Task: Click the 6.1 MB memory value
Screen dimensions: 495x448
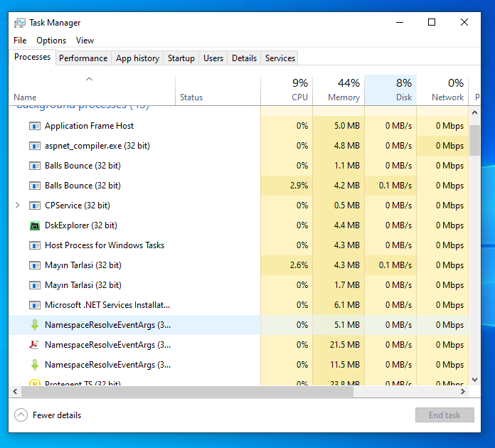Action: 347,305
